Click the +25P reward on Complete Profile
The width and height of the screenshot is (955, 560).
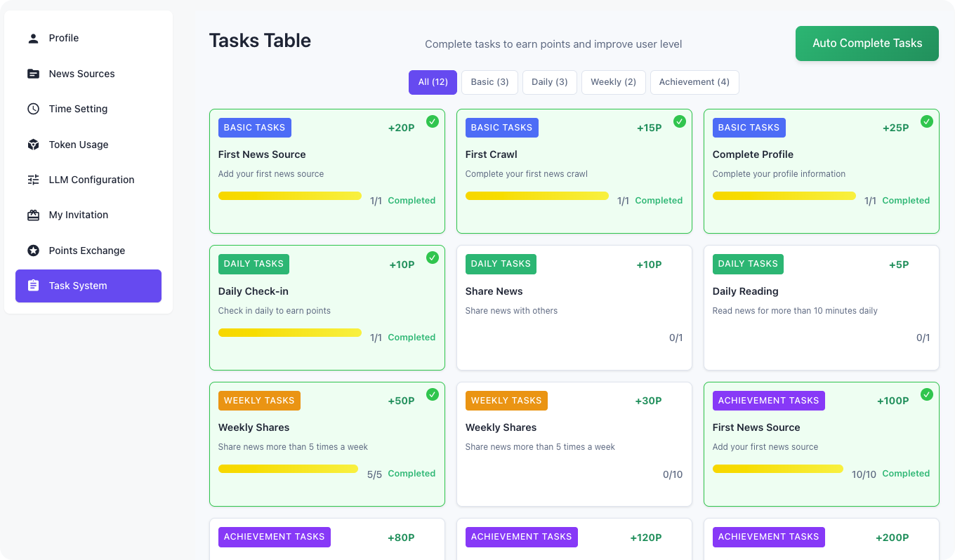pyautogui.click(x=896, y=128)
